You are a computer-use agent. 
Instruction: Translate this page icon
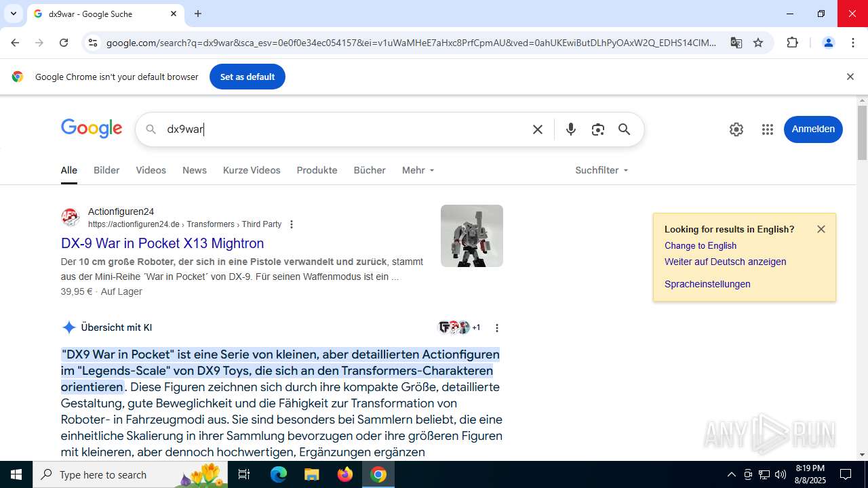[736, 43]
